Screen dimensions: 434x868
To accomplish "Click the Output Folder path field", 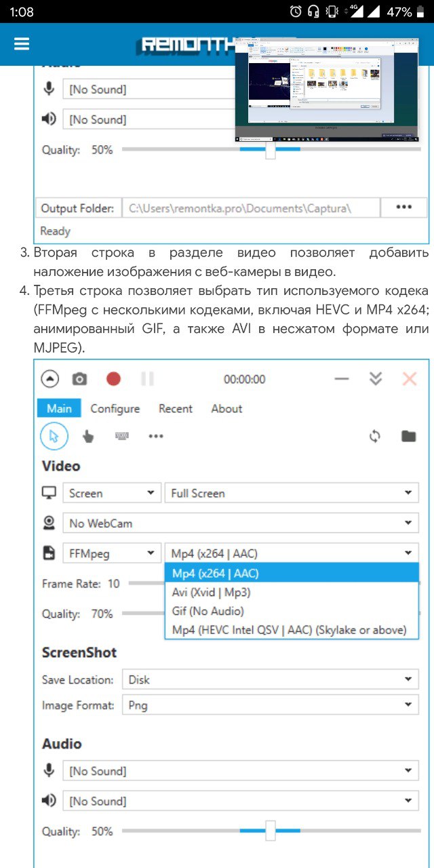I will tap(251, 208).
